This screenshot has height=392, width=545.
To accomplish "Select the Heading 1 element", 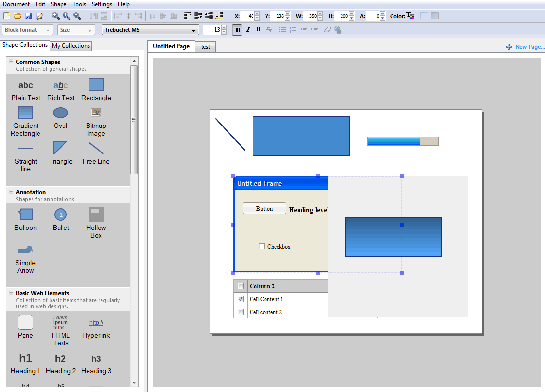I will point(25,363).
